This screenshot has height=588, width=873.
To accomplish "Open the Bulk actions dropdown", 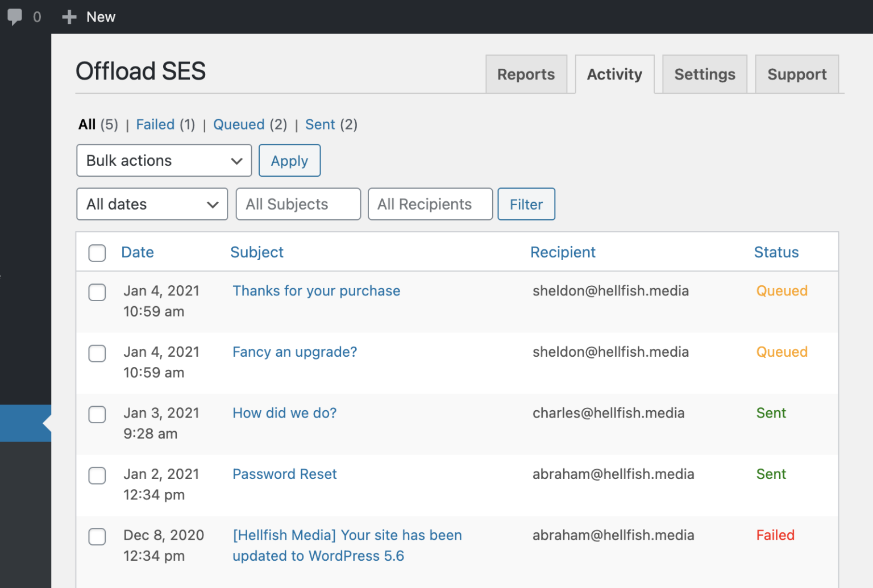I will (164, 160).
